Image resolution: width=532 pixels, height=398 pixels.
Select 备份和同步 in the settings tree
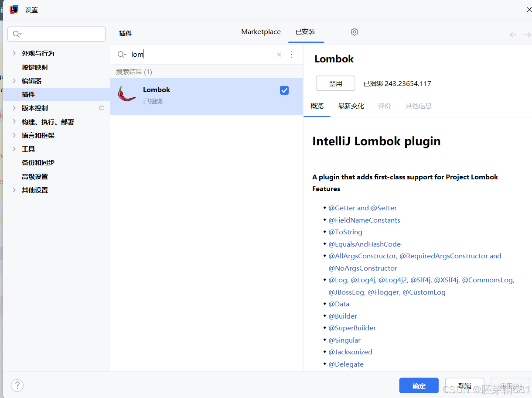click(38, 162)
